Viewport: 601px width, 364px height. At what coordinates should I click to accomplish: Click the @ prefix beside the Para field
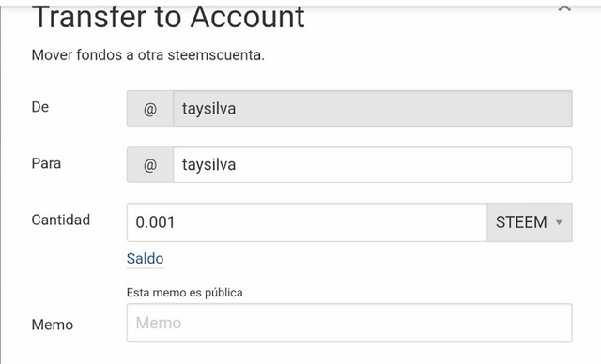(150, 164)
